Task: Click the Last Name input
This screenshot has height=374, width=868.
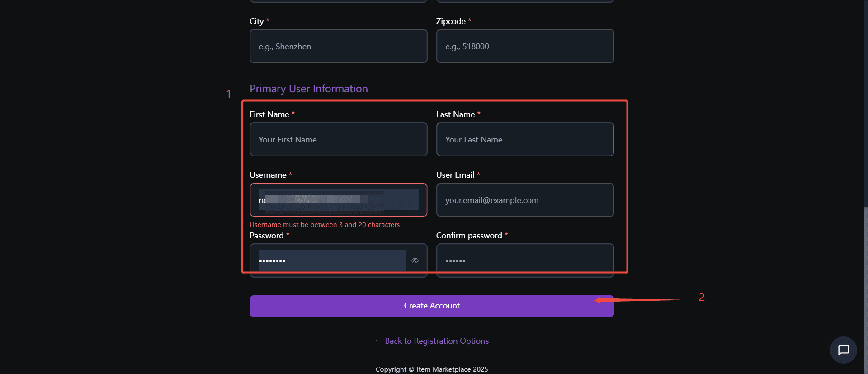Action: [524, 139]
